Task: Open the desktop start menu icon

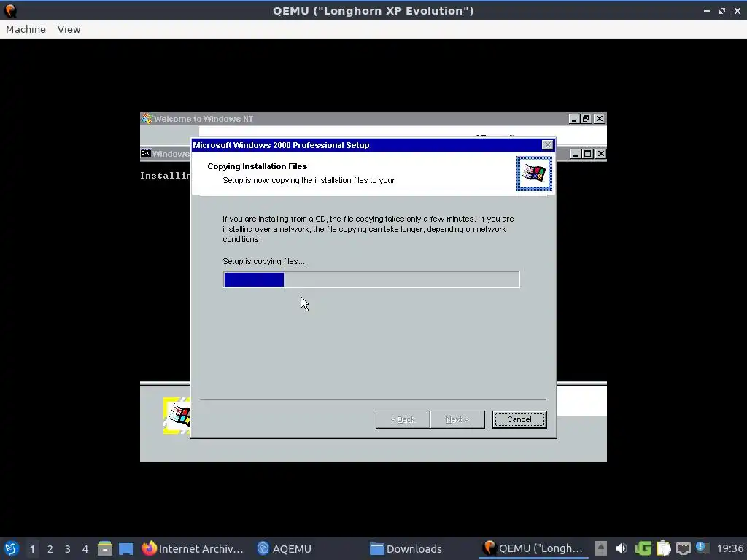Action: coord(12,548)
